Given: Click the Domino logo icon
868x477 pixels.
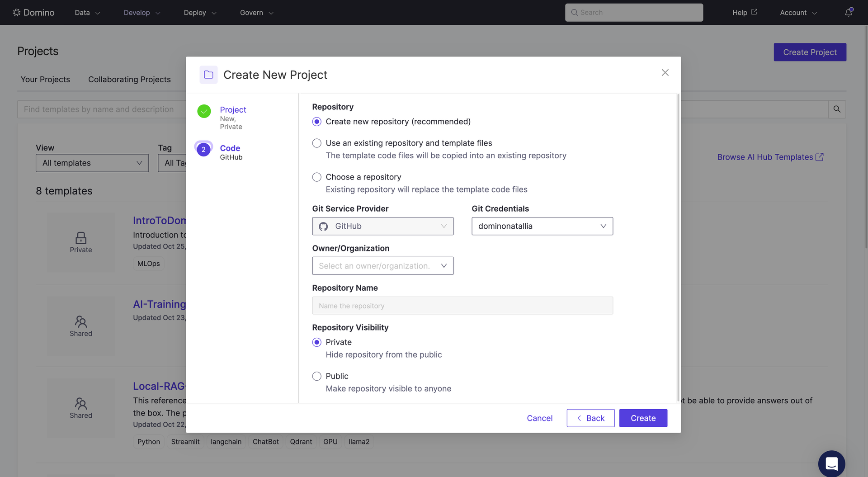Looking at the screenshot, I should (x=17, y=12).
